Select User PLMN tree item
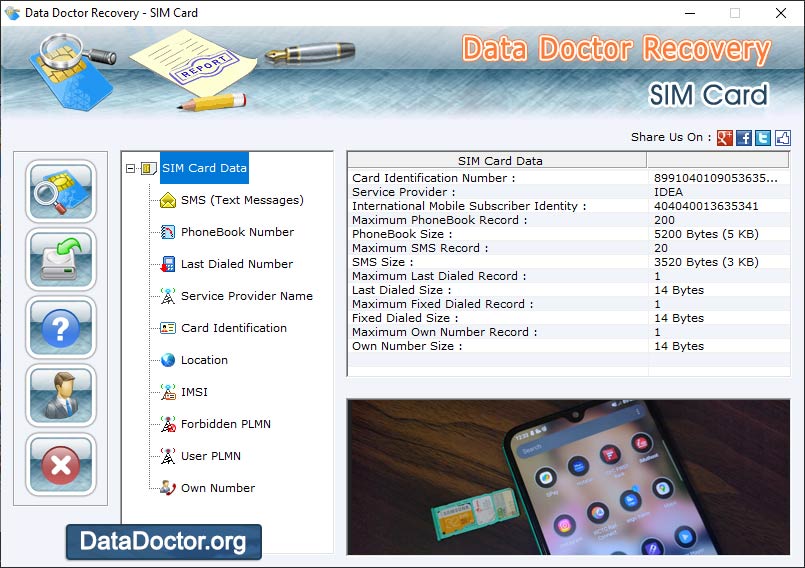Viewport: 805px width, 568px height. (x=210, y=456)
